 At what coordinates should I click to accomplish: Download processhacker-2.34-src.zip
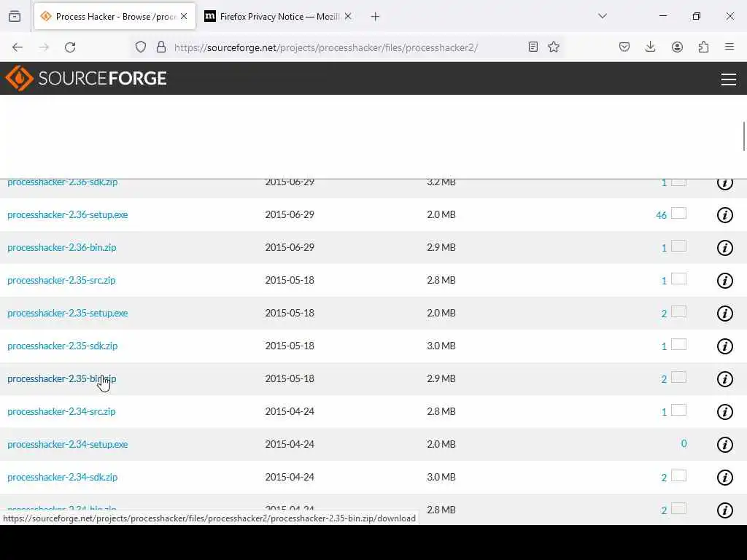[61, 412]
